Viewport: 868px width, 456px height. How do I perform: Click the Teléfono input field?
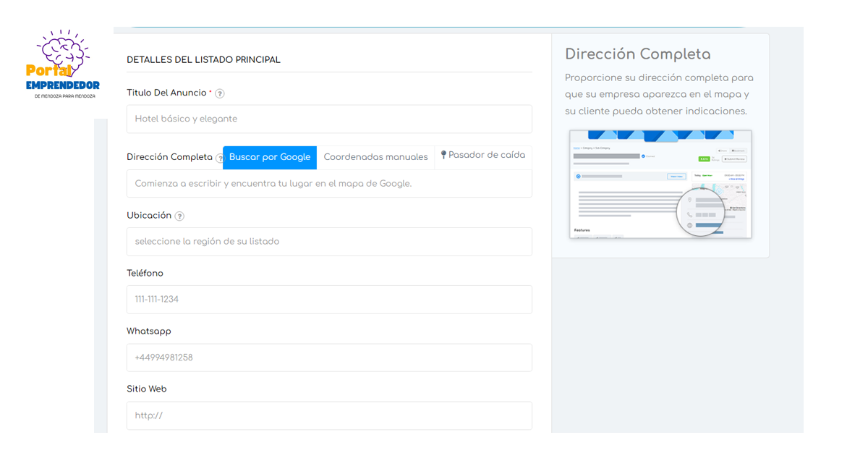tap(329, 300)
